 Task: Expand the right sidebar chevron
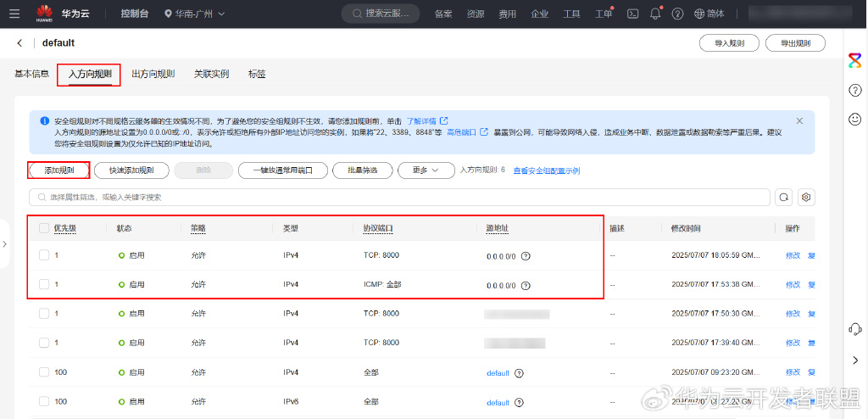(855, 360)
